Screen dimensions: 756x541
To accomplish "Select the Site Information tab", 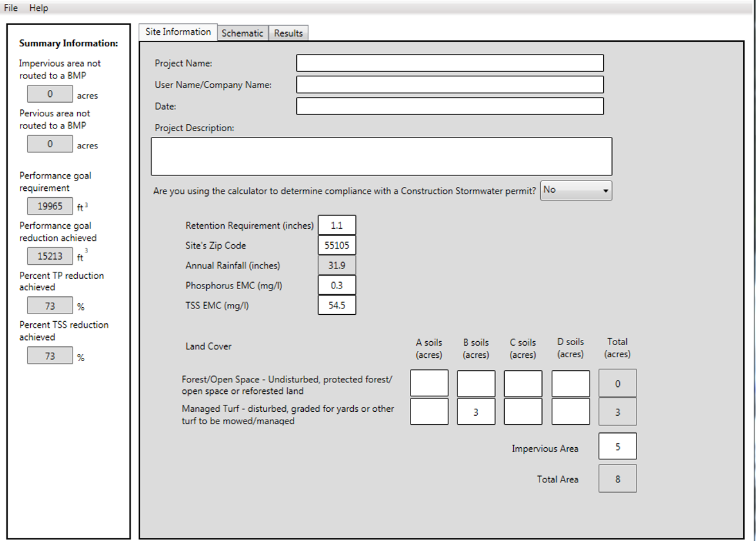I will 178,32.
